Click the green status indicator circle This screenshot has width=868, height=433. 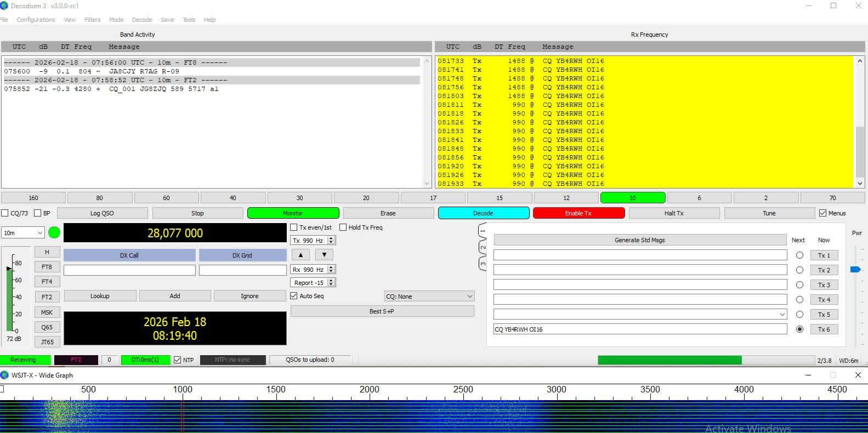(x=54, y=233)
